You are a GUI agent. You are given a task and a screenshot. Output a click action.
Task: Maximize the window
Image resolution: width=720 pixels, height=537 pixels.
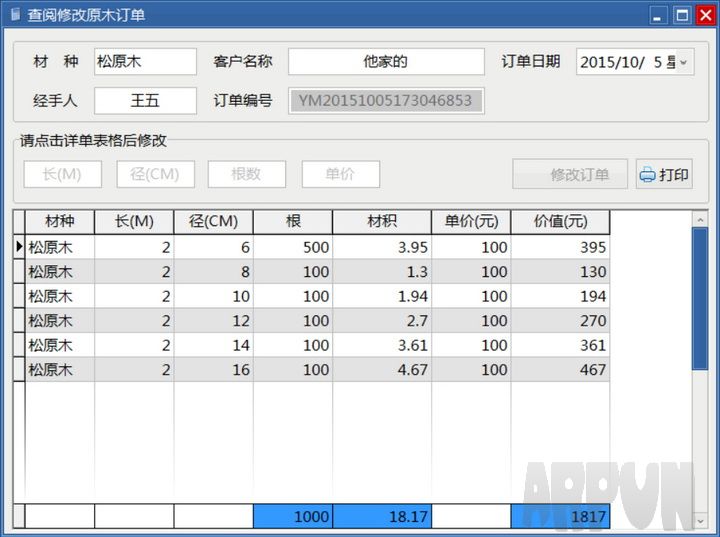click(682, 14)
